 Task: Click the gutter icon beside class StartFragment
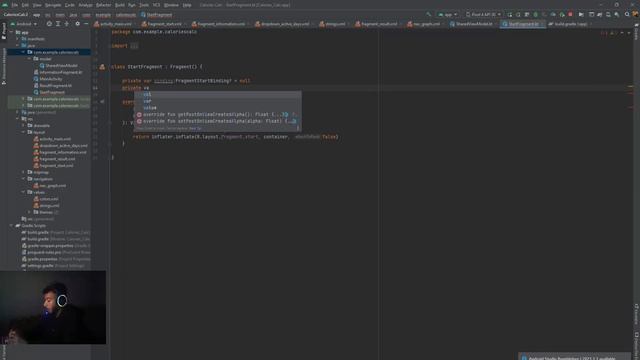tap(102, 67)
